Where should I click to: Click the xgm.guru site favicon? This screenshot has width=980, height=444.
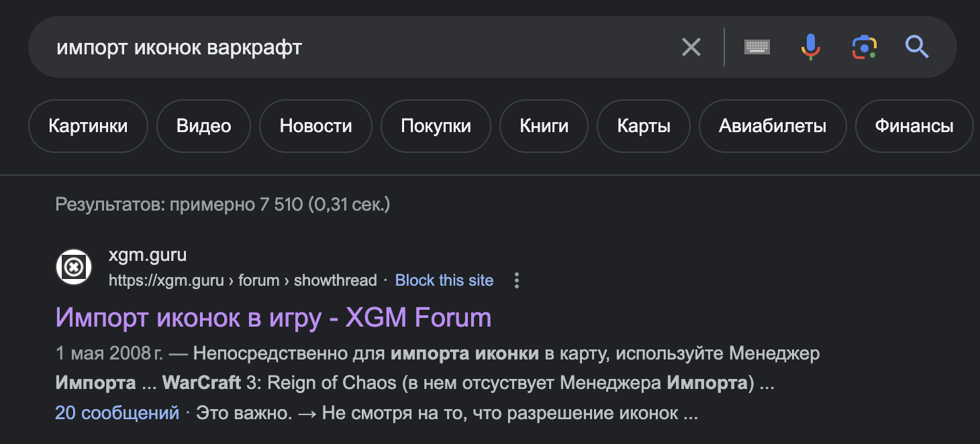[74, 267]
